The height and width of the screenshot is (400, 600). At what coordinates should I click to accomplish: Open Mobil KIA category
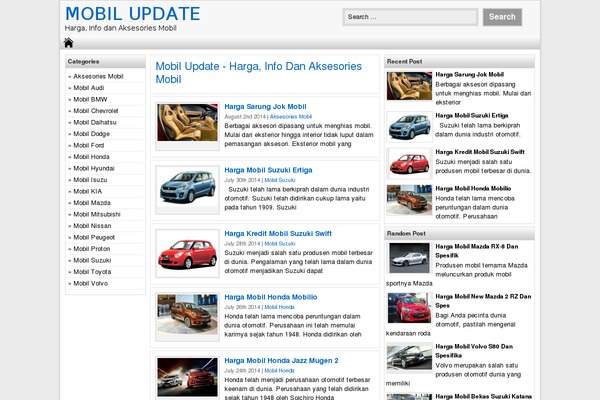tap(87, 191)
